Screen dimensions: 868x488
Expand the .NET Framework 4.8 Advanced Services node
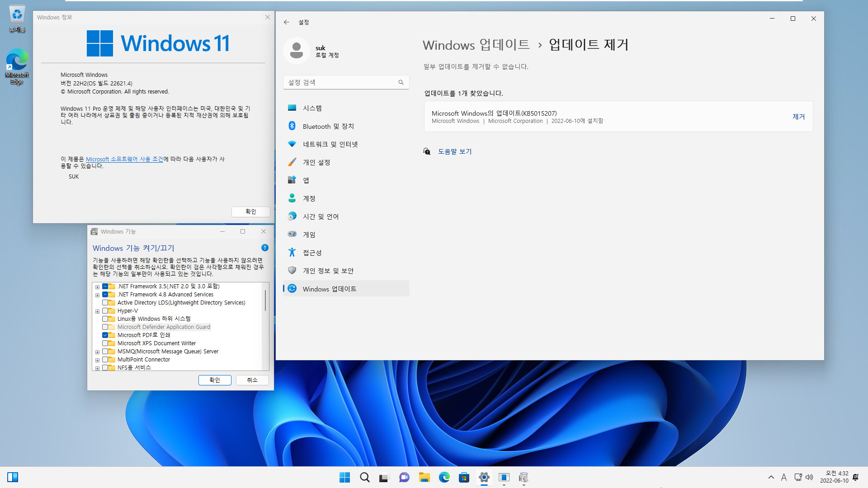coord(97,295)
